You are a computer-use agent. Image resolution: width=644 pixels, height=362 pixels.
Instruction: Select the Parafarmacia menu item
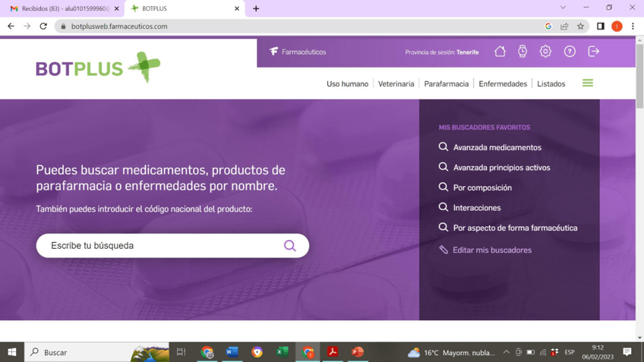tap(446, 84)
